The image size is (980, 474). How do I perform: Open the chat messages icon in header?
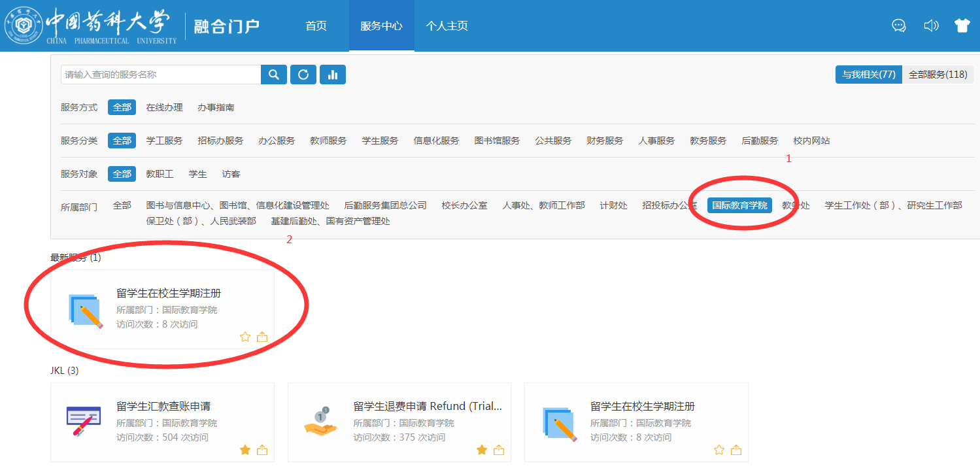coord(899,25)
